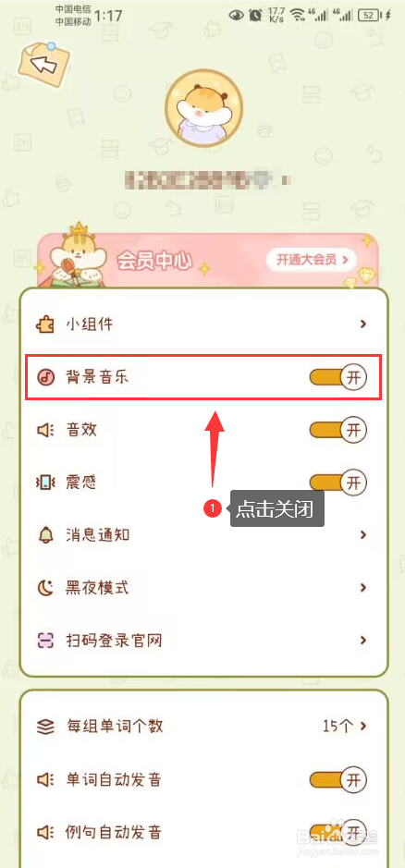Open the 黑夜模式 menu entry

click(203, 588)
